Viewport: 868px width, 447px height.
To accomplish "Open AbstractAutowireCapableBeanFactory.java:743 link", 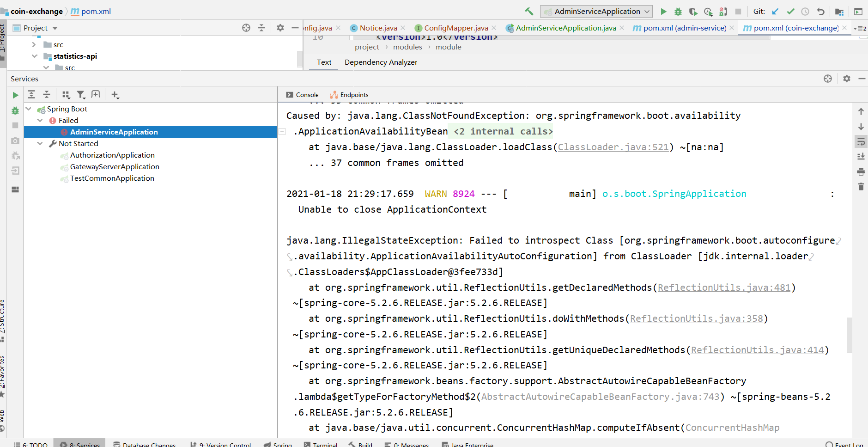I will click(x=600, y=397).
